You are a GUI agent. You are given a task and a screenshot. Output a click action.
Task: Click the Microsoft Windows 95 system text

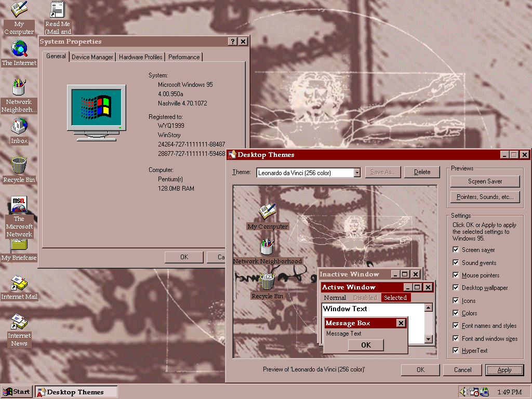185,85
